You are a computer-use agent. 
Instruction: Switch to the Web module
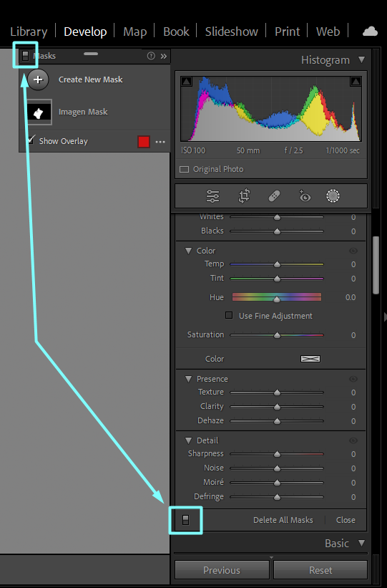tap(328, 32)
